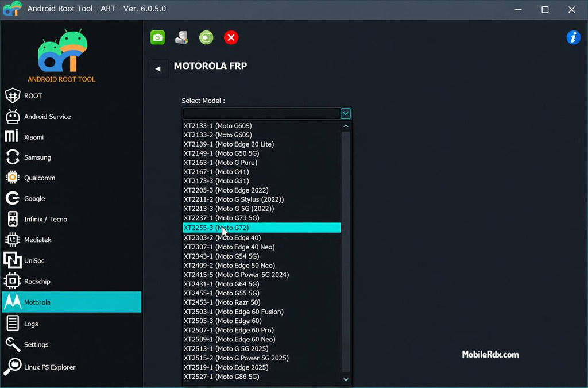Open the ROOT menu label
588x388 pixels.
[33, 96]
